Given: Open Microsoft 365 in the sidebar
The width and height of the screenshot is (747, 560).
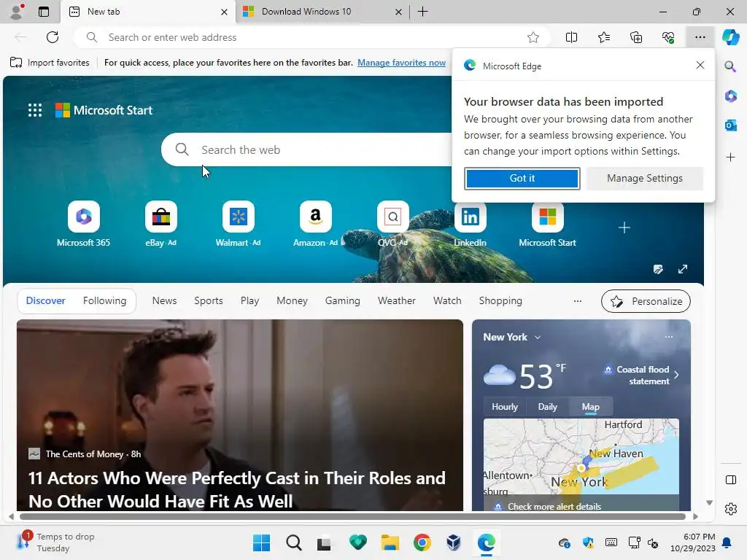Looking at the screenshot, I should click(x=730, y=96).
